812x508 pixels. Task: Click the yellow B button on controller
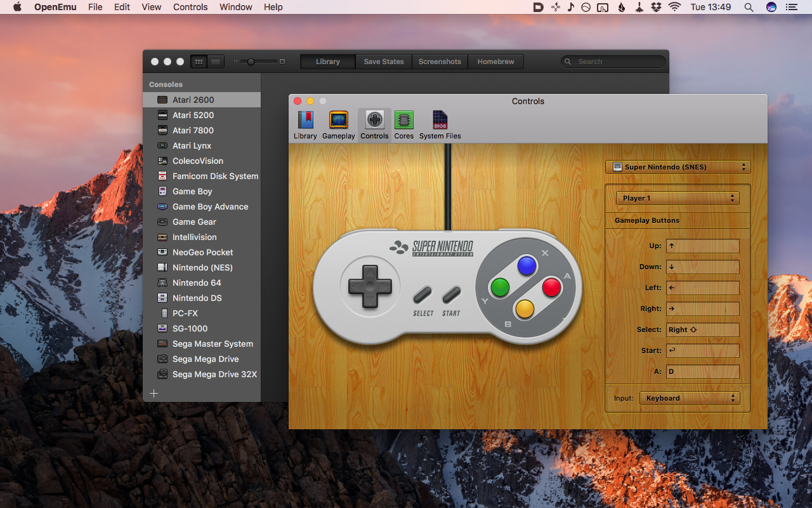tap(525, 309)
